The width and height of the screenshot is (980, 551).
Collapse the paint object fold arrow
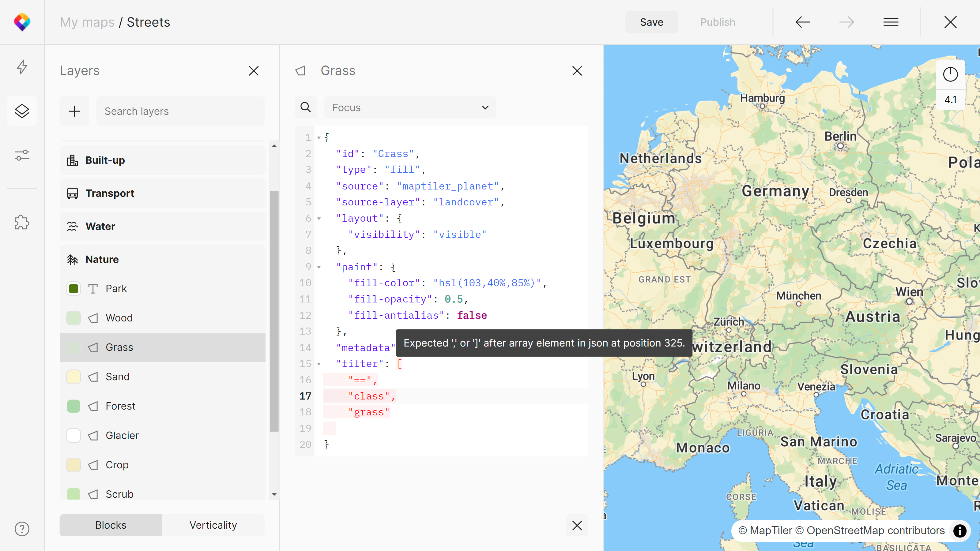[319, 267]
